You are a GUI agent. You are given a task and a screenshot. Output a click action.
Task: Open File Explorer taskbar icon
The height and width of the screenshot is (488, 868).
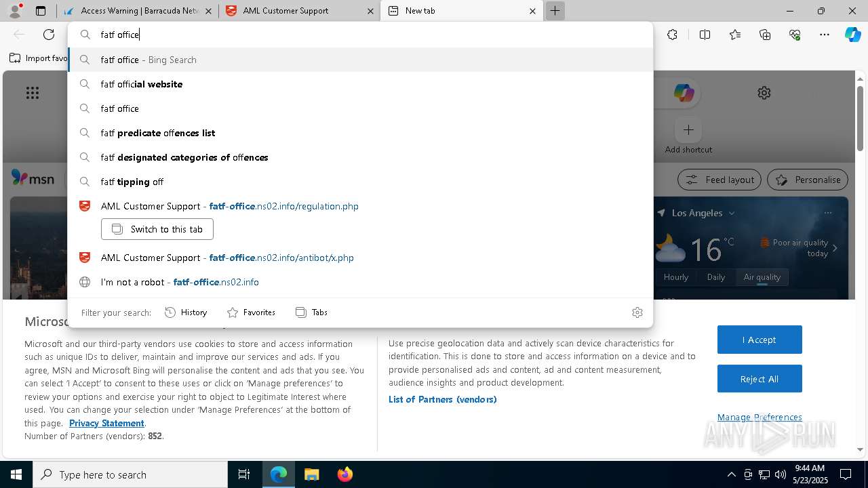311,474
